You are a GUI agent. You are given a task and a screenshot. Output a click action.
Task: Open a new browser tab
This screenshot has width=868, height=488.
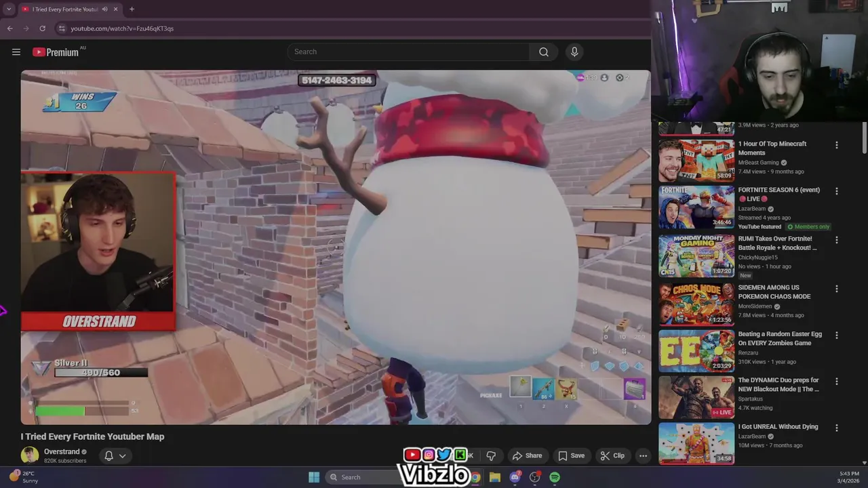point(132,9)
